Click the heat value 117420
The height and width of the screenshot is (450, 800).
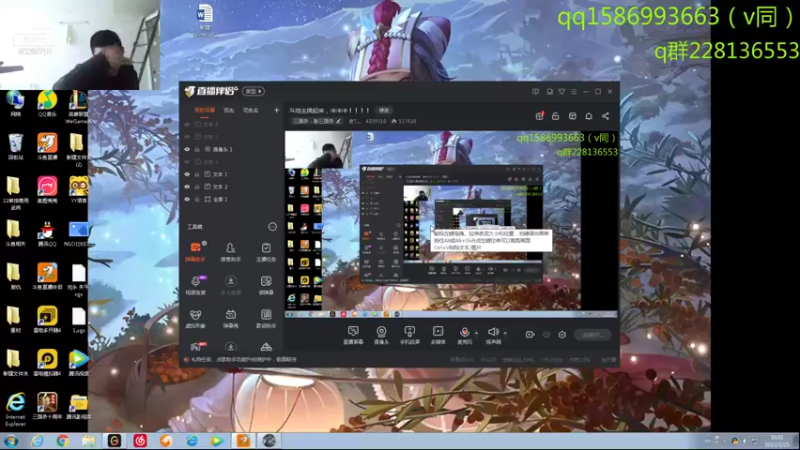[x=404, y=121]
